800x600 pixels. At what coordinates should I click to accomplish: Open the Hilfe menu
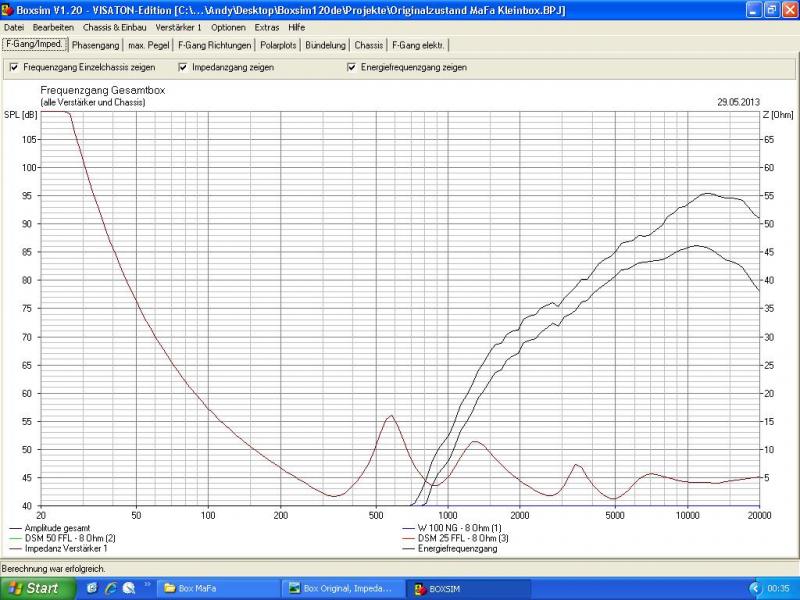pos(296,28)
